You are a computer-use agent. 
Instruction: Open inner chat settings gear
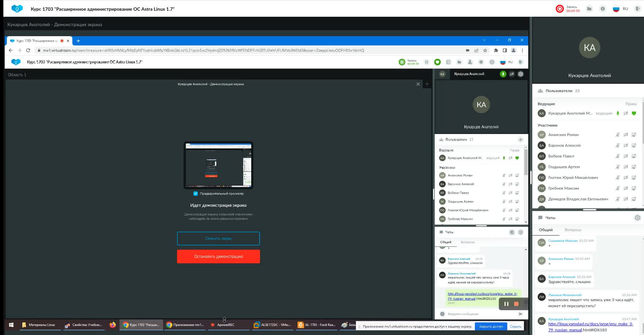coord(521,232)
